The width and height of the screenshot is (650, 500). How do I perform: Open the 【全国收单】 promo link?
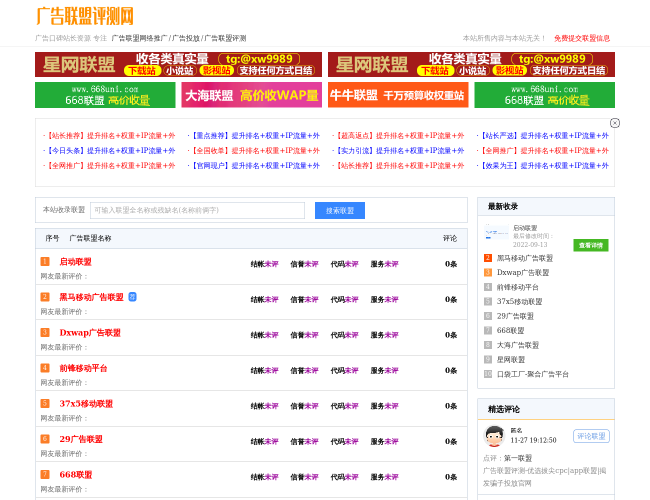click(255, 150)
